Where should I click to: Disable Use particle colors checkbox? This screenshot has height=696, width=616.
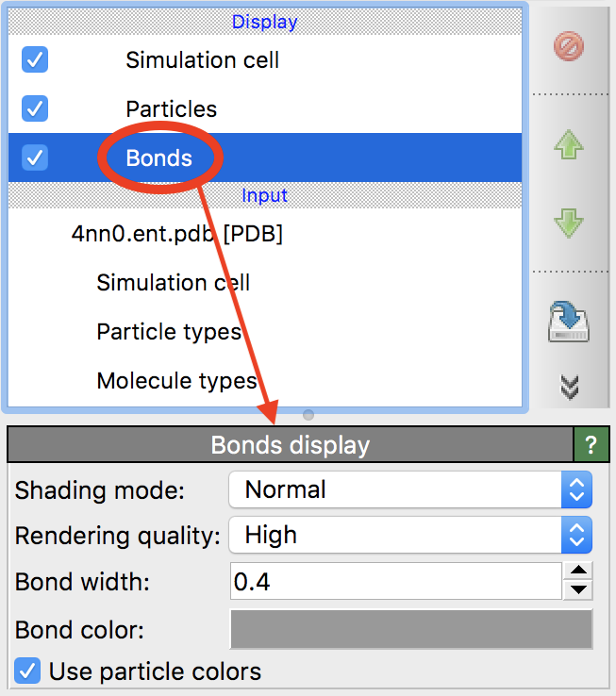[x=28, y=671]
